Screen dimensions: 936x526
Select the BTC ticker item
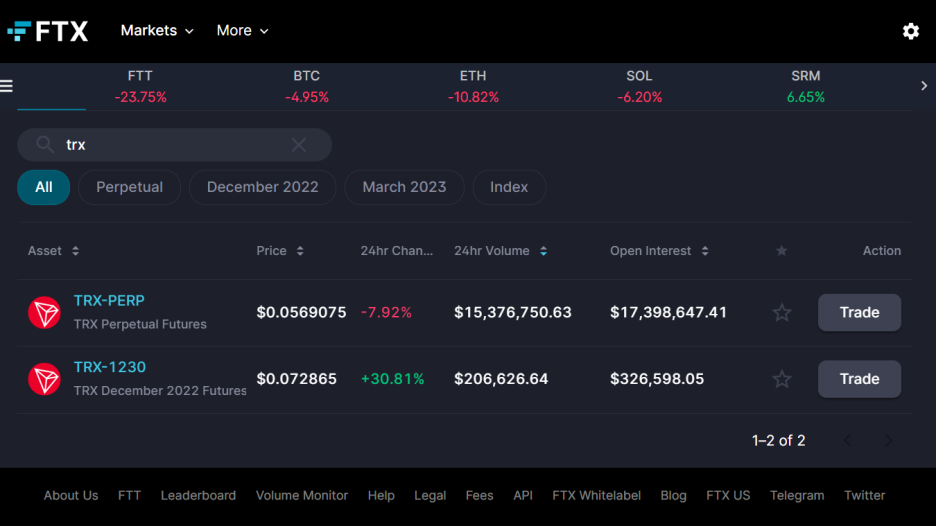(307, 87)
